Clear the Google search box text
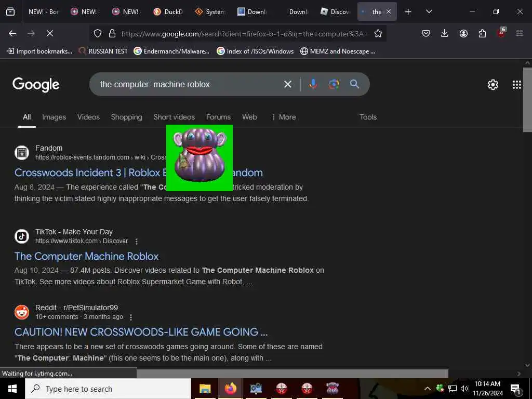 287,84
